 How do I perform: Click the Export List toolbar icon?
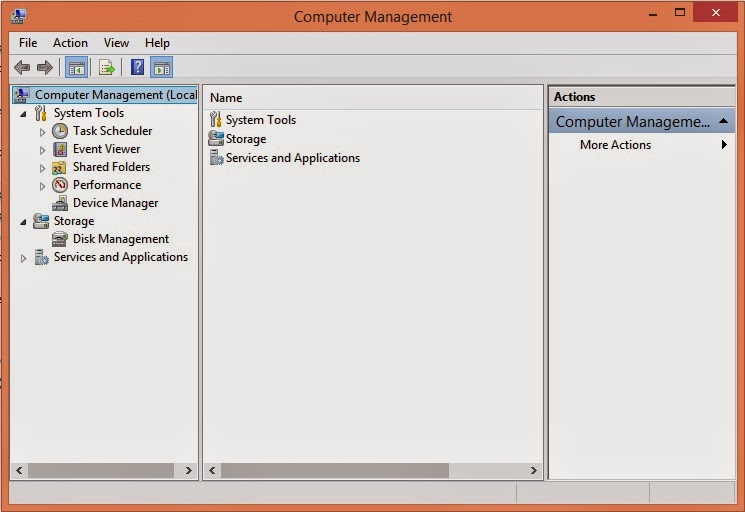coord(106,67)
